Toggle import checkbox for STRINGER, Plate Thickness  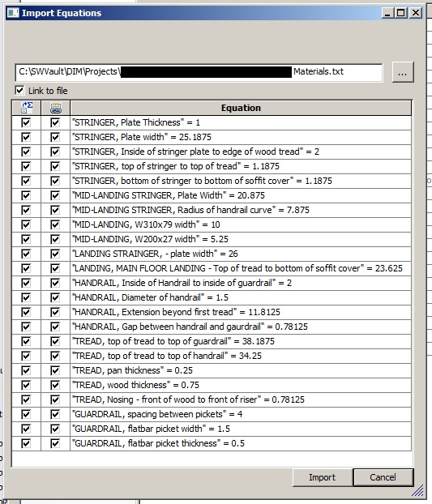[x=26, y=122]
